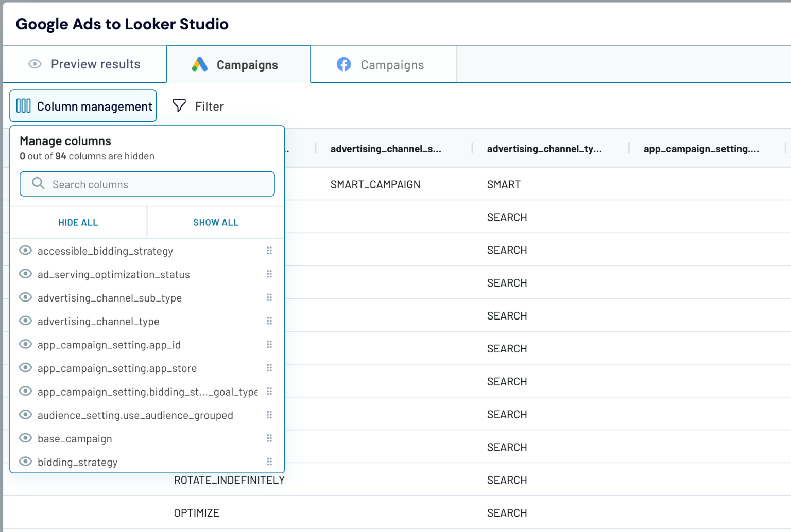The width and height of the screenshot is (791, 532).
Task: Click the Search columns input field
Action: (x=147, y=184)
